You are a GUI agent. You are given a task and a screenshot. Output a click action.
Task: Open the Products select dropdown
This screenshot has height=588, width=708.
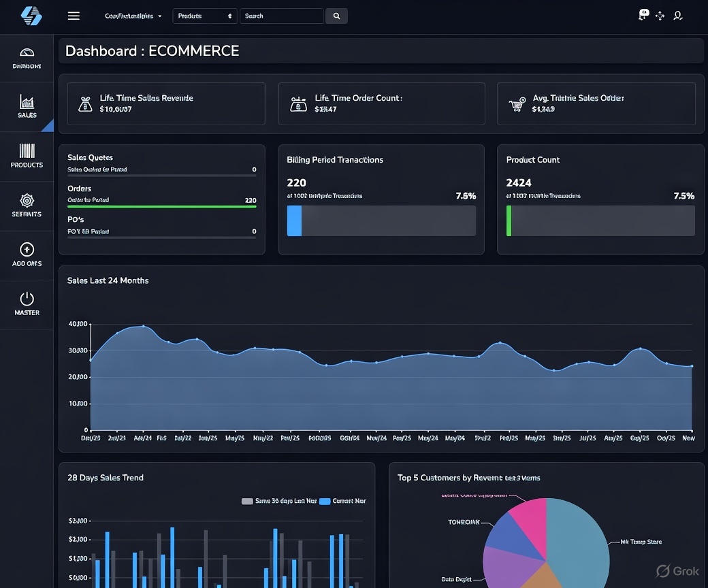pyautogui.click(x=204, y=16)
